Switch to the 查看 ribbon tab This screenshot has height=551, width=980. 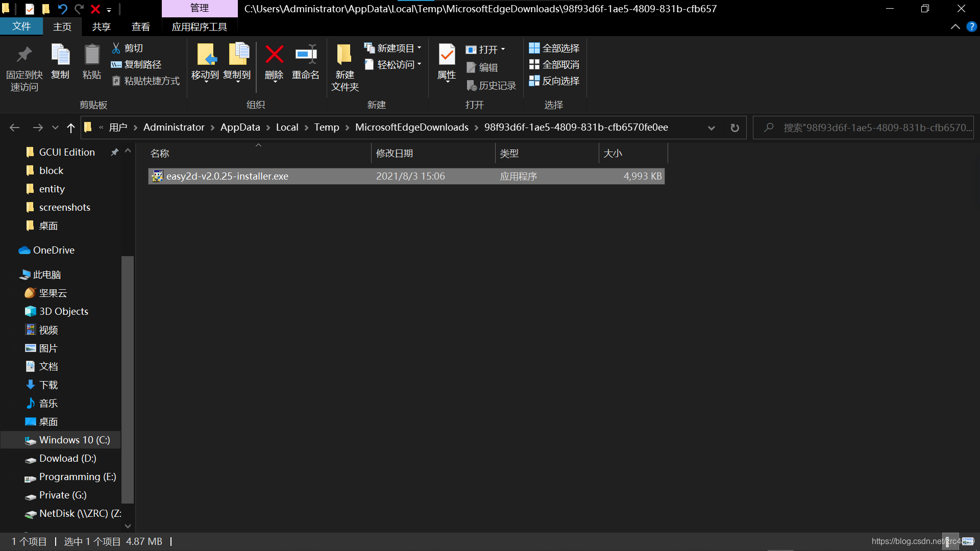click(141, 27)
